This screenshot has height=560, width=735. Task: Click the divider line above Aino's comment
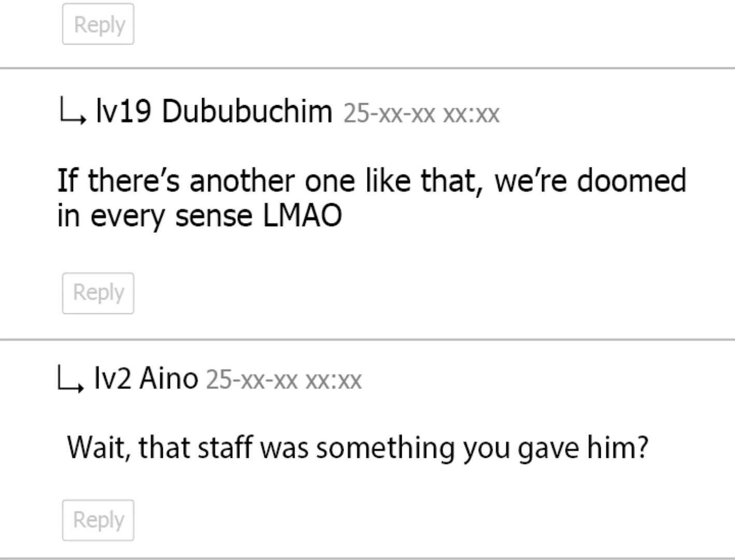367,340
